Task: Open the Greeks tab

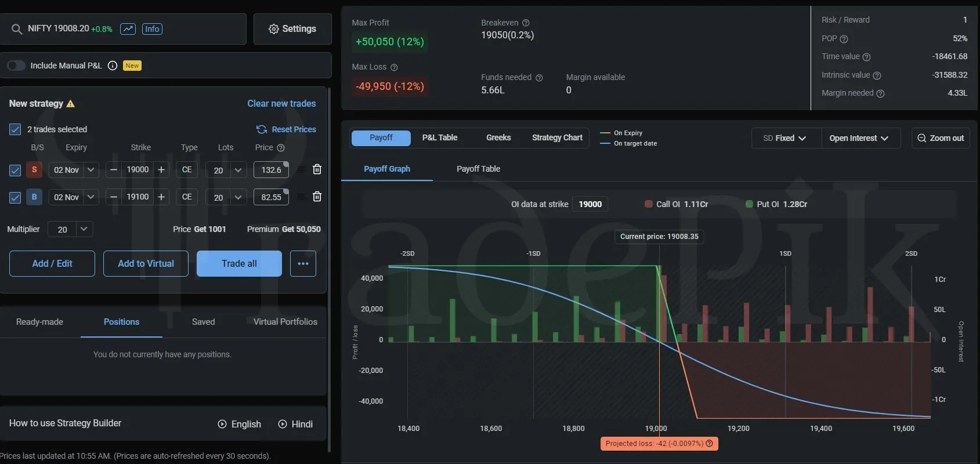Action: tap(498, 138)
